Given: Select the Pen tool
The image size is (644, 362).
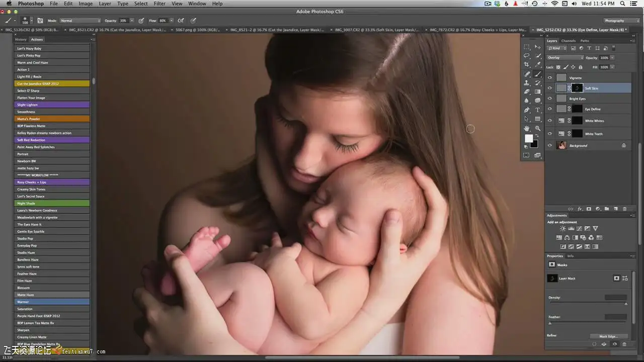Looking at the screenshot, I should click(x=527, y=110).
